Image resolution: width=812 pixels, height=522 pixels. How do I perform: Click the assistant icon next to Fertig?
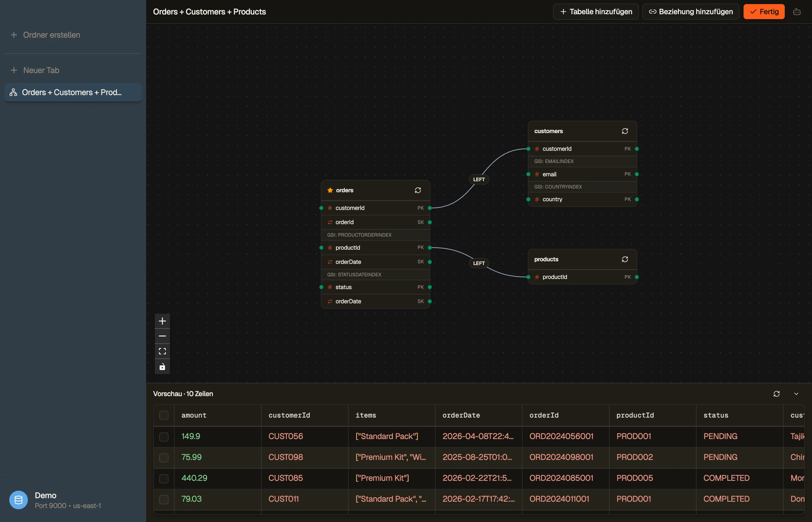click(x=797, y=12)
